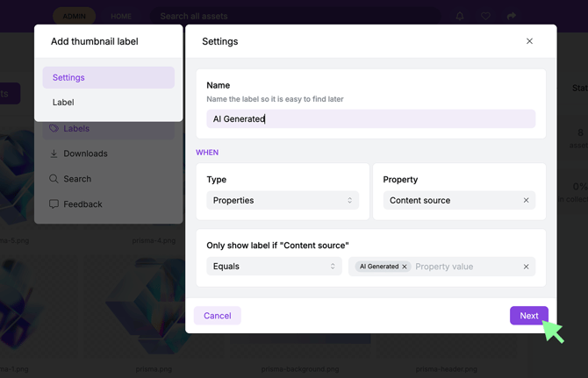Clear the Content source property field
This screenshot has height=378, width=588.
[x=527, y=201]
